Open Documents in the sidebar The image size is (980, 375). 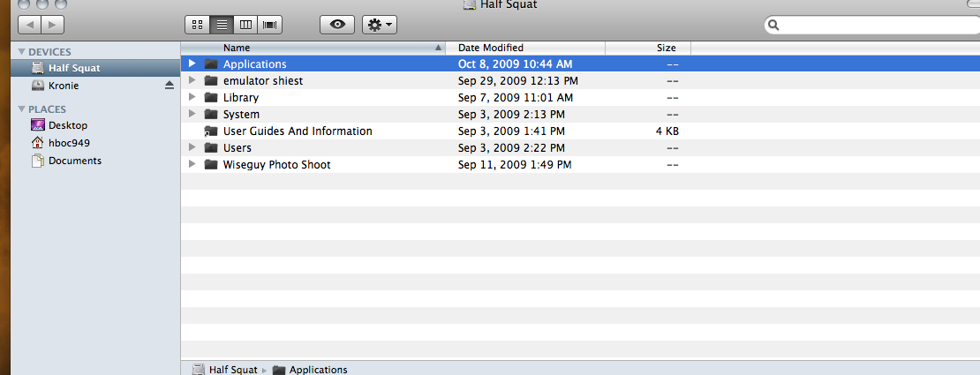[x=75, y=161]
